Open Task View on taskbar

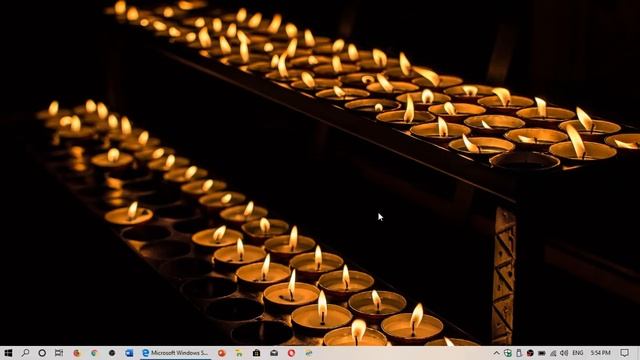point(59,353)
